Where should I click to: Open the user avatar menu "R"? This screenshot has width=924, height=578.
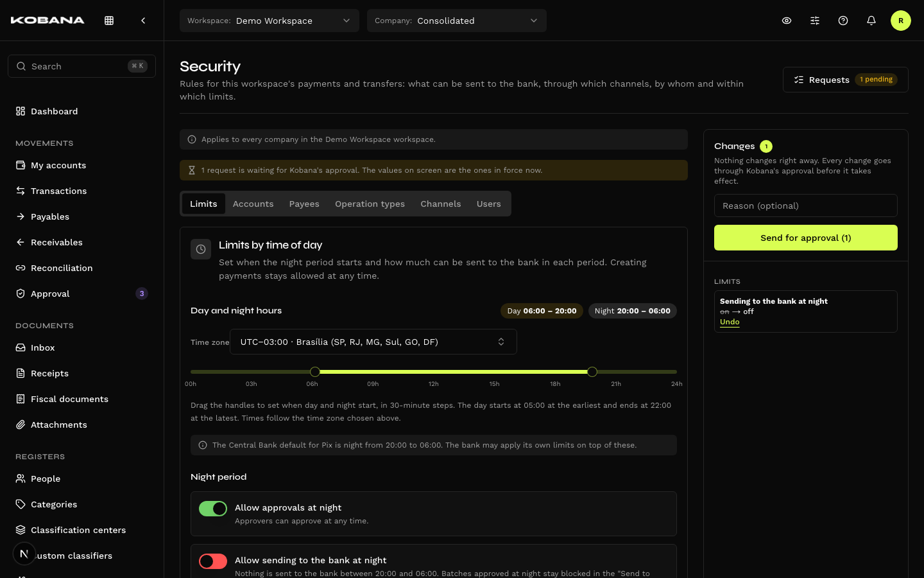901,21
